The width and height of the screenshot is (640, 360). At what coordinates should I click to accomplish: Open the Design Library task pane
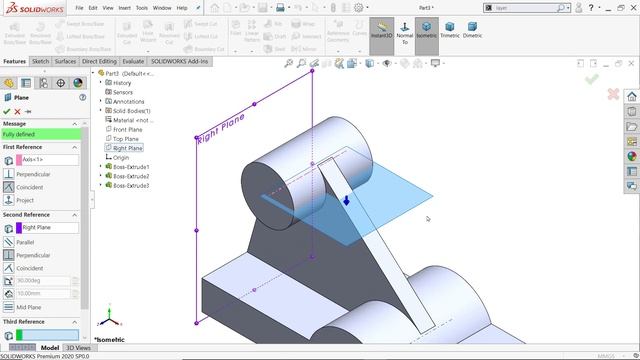tap(632, 112)
